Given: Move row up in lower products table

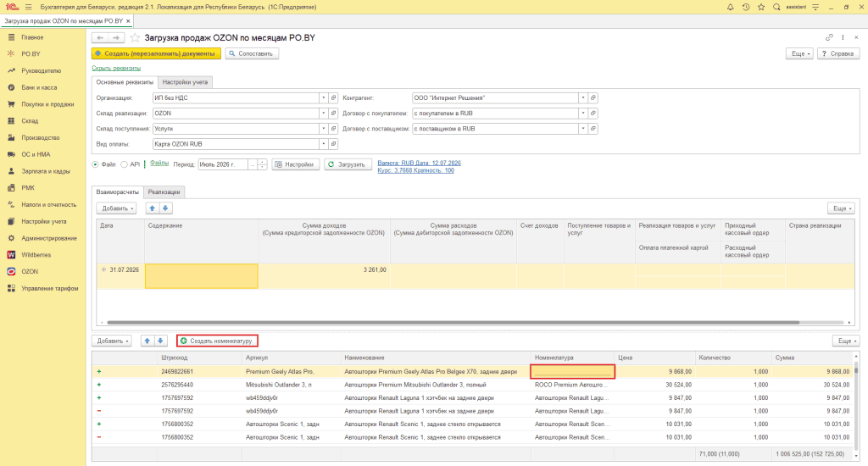Looking at the screenshot, I should coord(147,341).
